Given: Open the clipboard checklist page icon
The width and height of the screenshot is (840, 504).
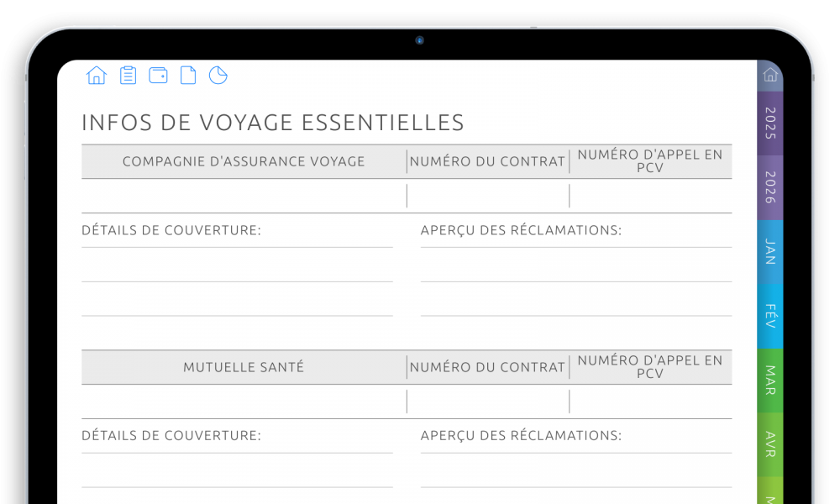Looking at the screenshot, I should (x=128, y=76).
